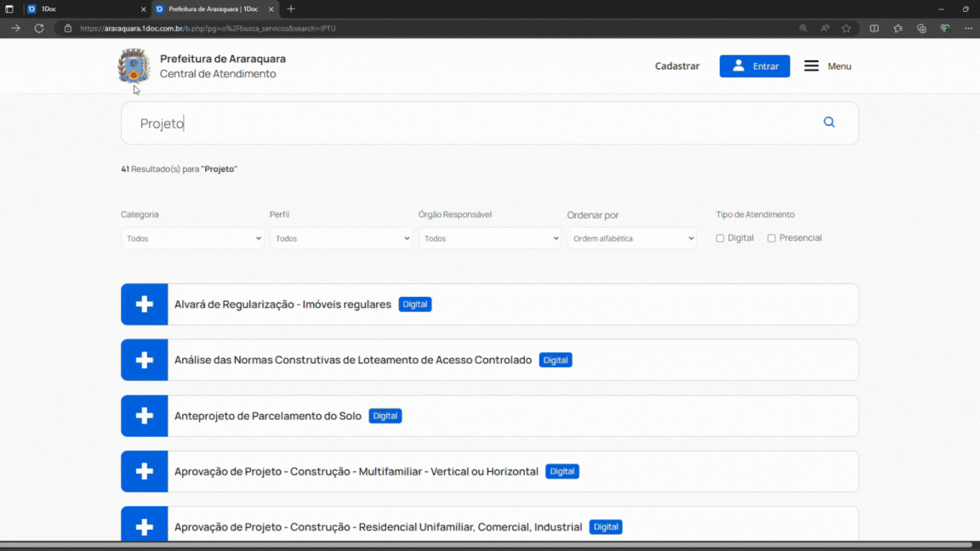Click the plus icon beside "Anteprojeto de Parcelamento do Solo"
980x551 pixels.
click(144, 416)
